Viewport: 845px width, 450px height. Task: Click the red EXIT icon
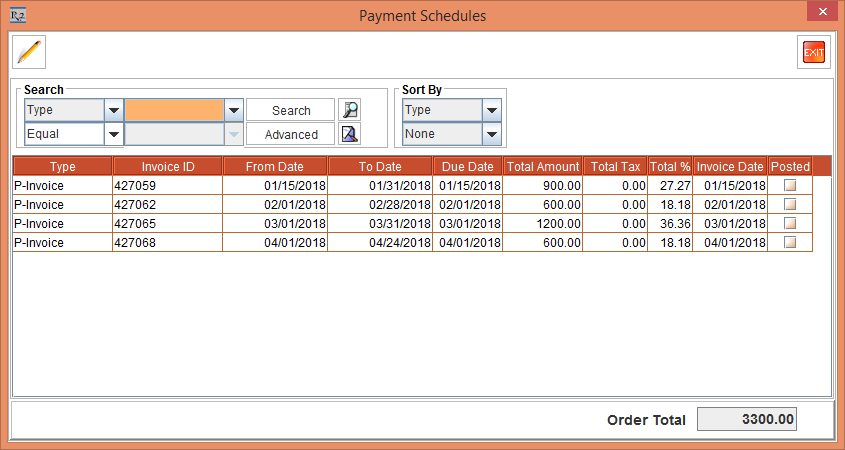[x=813, y=52]
